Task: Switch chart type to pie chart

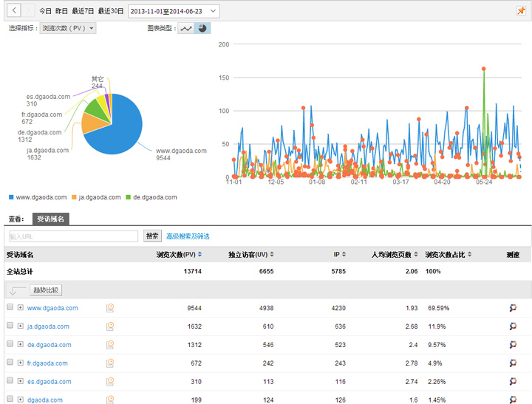Action: [202, 28]
